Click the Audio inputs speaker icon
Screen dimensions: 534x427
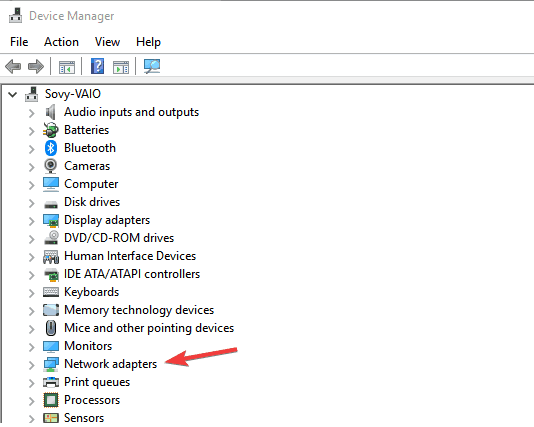[x=51, y=112]
